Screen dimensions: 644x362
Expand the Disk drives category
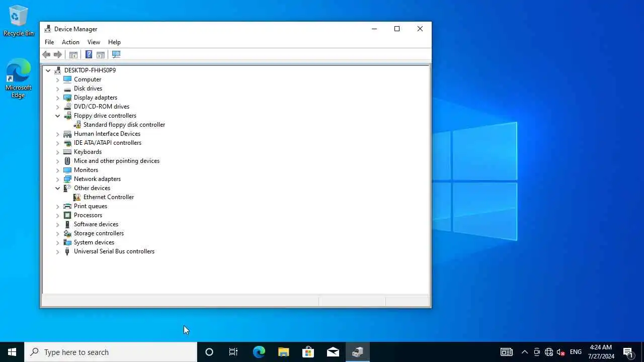57,88
